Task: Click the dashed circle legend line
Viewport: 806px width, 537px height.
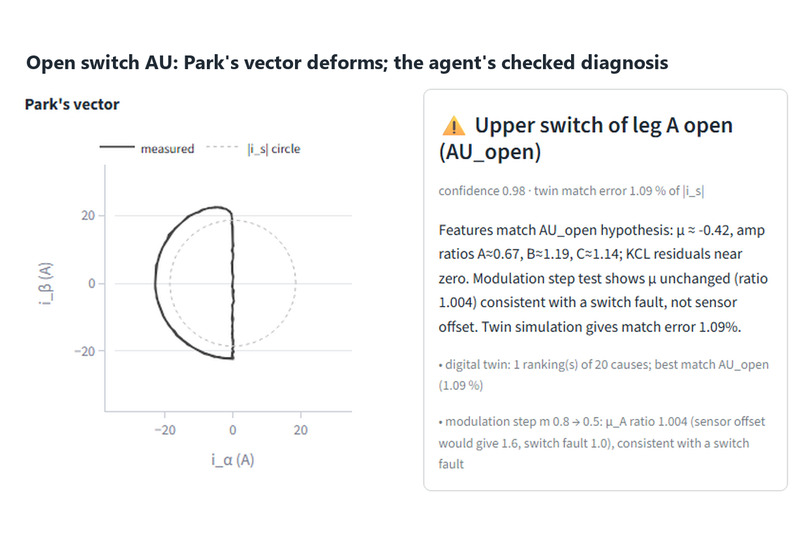Action: click(222, 147)
